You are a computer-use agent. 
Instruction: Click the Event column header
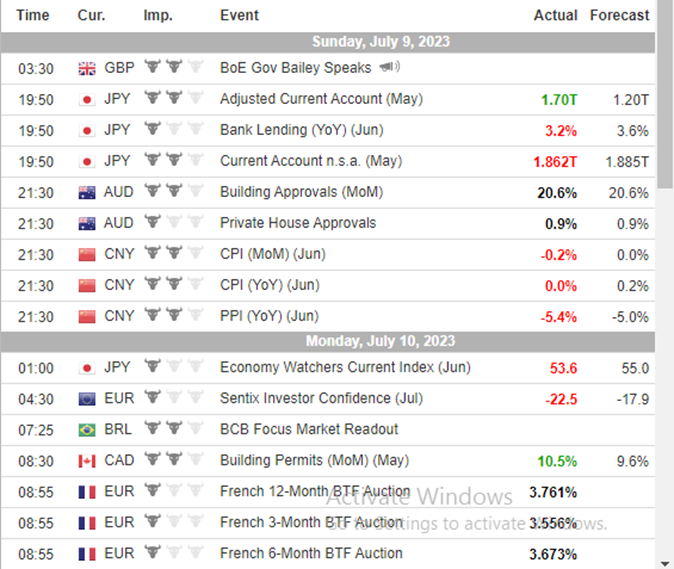coord(239,15)
